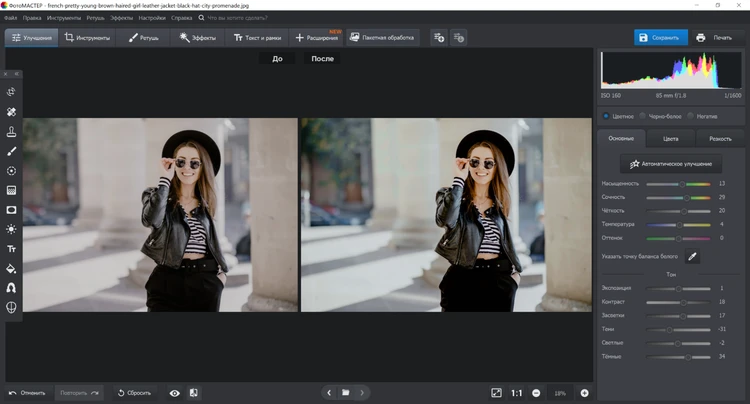Select the portrait retouch arch icon

[11, 288]
